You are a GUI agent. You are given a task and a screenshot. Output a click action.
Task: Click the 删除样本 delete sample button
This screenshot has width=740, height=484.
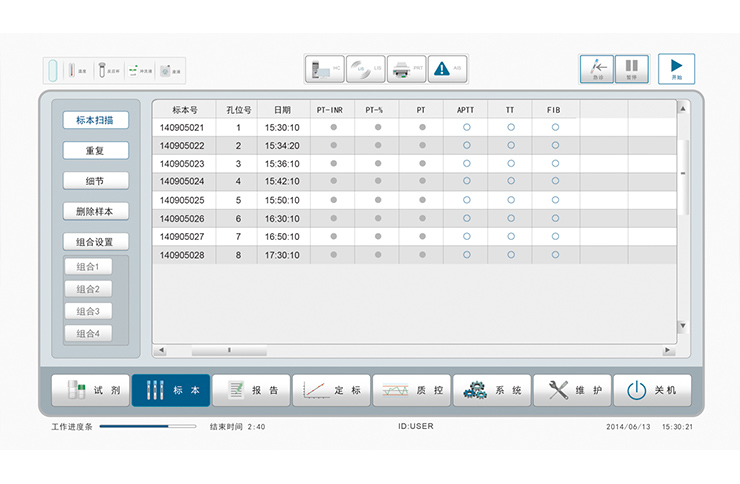pyautogui.click(x=96, y=211)
